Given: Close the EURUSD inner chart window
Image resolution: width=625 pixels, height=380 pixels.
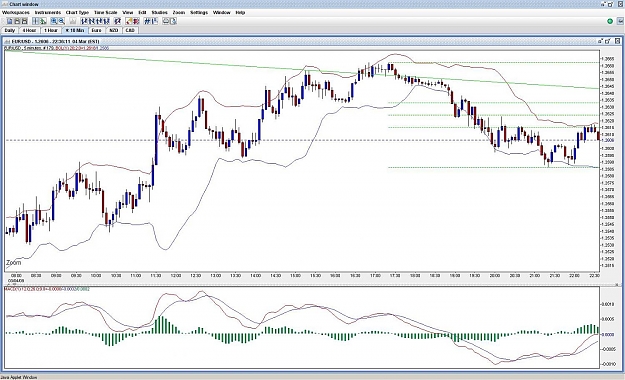Looking at the screenshot, I should coord(617,41).
